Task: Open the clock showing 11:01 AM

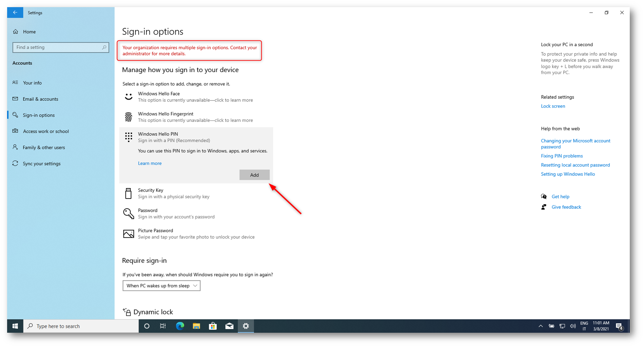Action: click(x=601, y=326)
